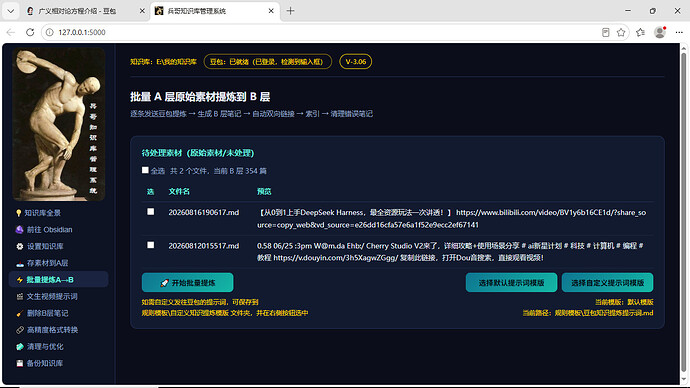Viewport: 690px width, 388px height.
Task: Open the browser profile avatar
Action: click(x=660, y=32)
